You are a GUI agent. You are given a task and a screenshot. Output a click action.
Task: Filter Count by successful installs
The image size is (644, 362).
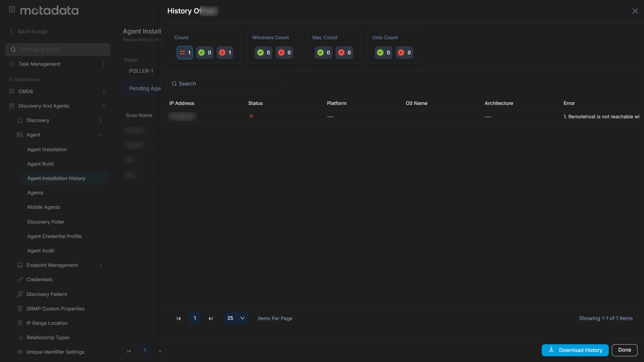tap(205, 53)
